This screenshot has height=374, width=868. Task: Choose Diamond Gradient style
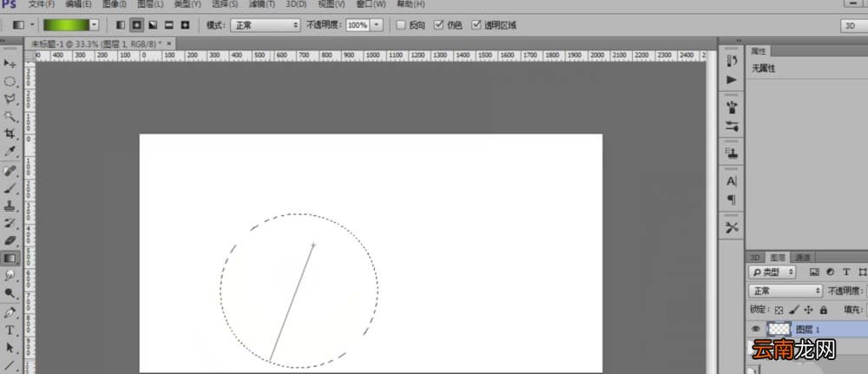coord(184,25)
